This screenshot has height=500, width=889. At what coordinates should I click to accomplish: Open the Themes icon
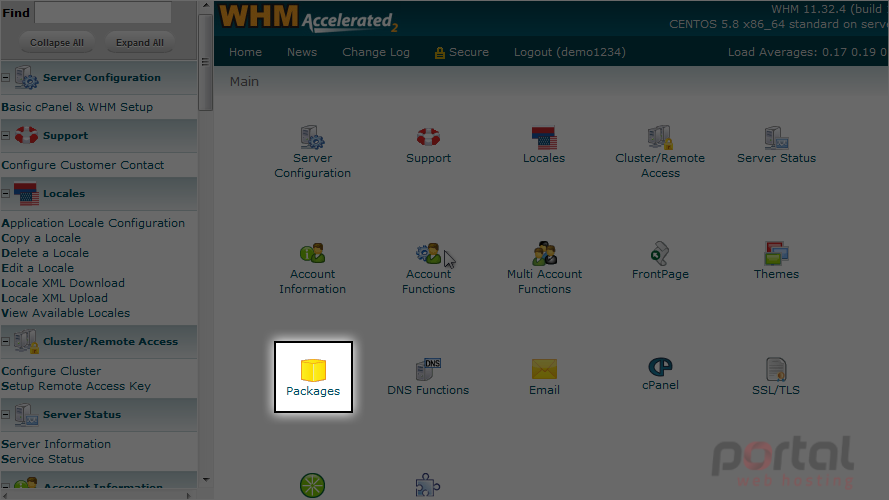point(776,253)
